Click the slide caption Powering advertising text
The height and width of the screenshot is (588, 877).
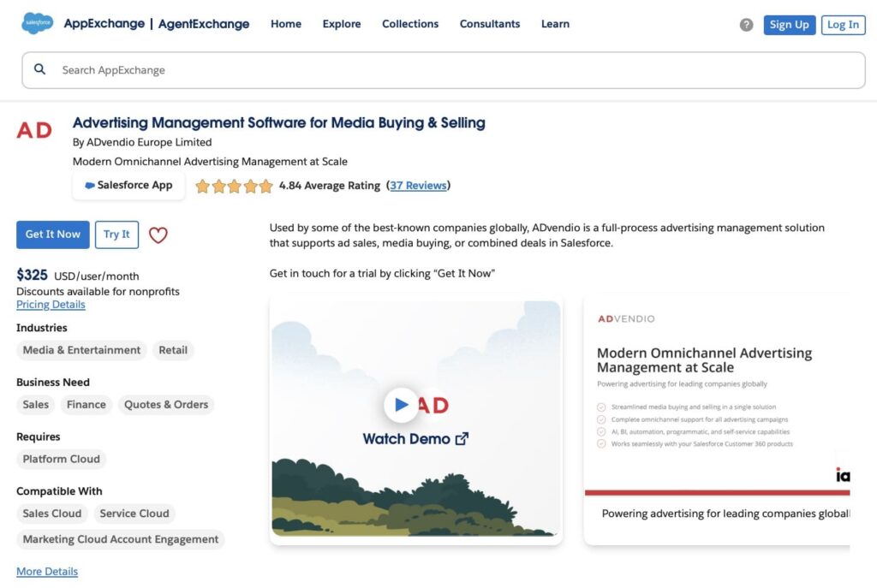[726, 514]
